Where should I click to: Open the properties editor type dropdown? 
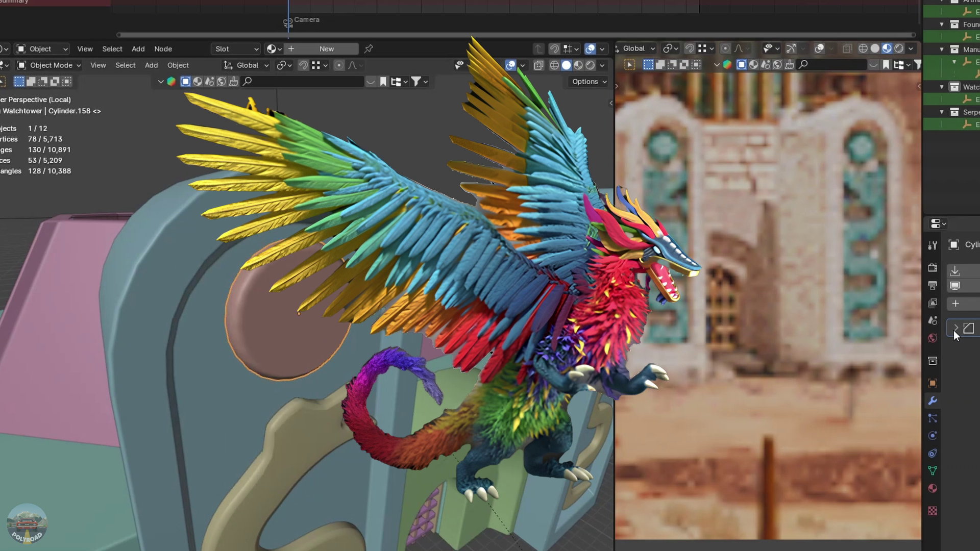tap(938, 224)
